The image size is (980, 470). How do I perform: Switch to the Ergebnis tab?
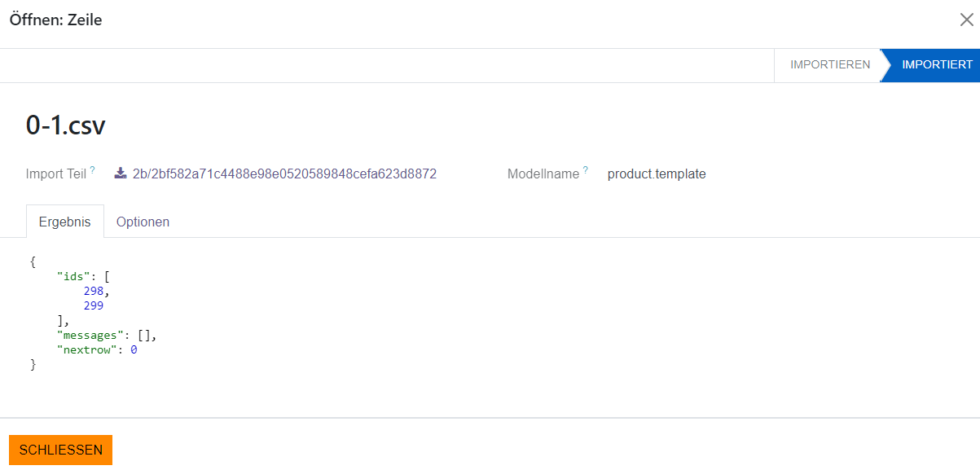65,222
